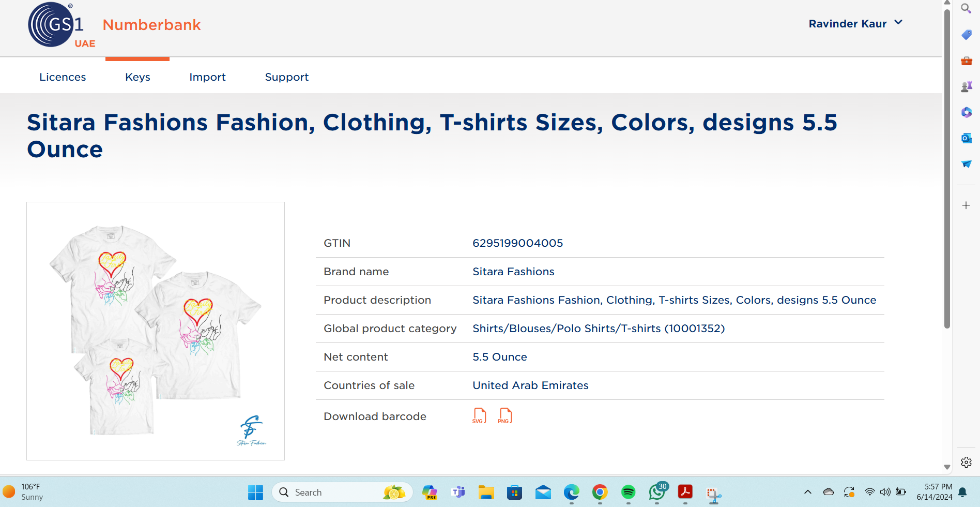The height and width of the screenshot is (507, 980).
Task: Click the Global product category label
Action: coord(390,329)
